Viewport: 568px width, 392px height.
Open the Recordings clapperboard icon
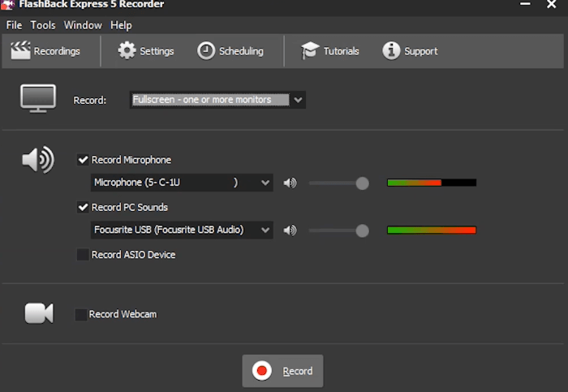click(20, 50)
